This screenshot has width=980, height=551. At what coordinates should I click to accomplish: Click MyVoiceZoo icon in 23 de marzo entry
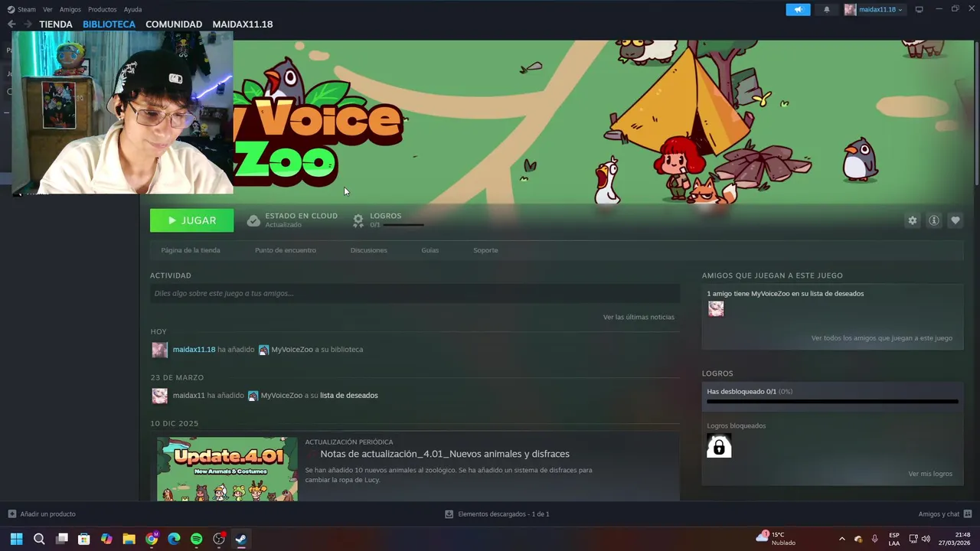click(253, 396)
